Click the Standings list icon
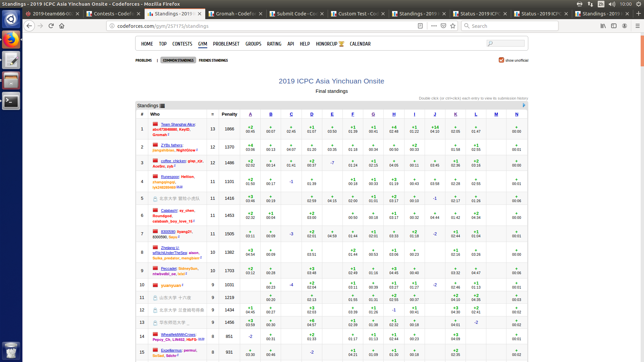644x362 pixels. click(162, 106)
